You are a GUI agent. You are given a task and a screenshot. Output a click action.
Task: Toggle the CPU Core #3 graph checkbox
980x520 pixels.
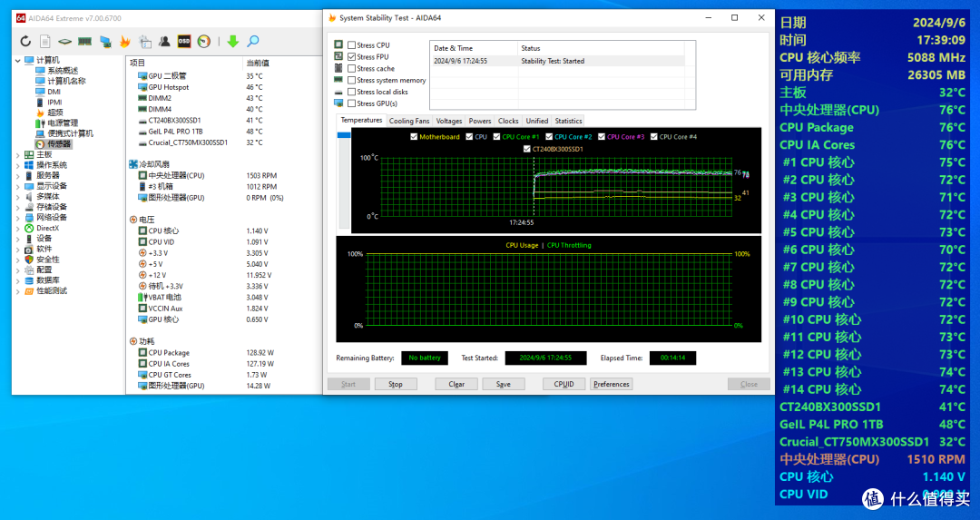pyautogui.click(x=602, y=137)
